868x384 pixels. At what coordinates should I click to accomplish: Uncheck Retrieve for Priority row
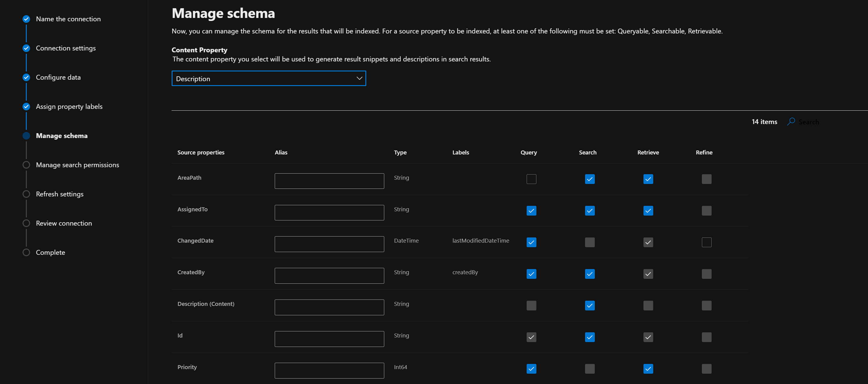tap(648, 368)
